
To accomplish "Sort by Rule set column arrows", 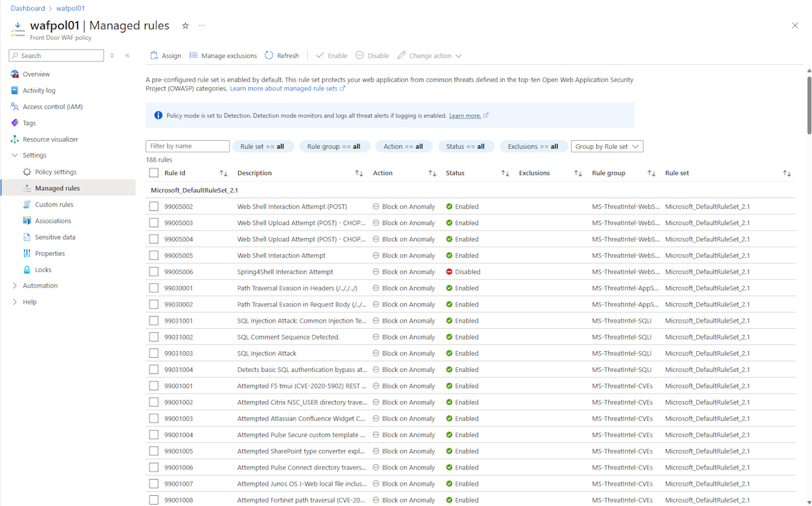I will pos(787,173).
